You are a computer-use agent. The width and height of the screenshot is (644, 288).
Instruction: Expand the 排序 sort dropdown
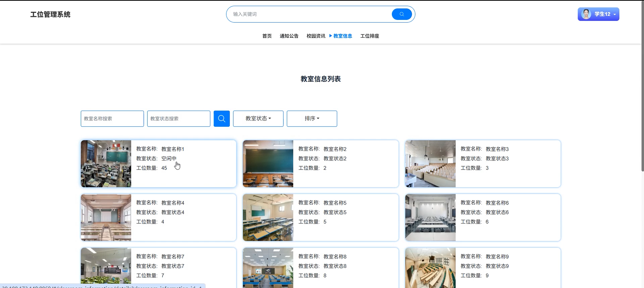coord(312,118)
